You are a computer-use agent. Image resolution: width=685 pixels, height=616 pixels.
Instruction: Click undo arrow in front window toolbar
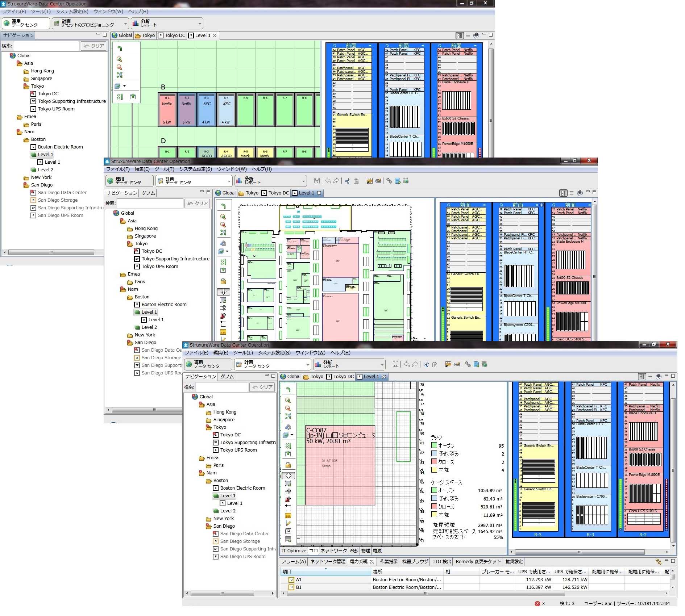[x=407, y=364]
